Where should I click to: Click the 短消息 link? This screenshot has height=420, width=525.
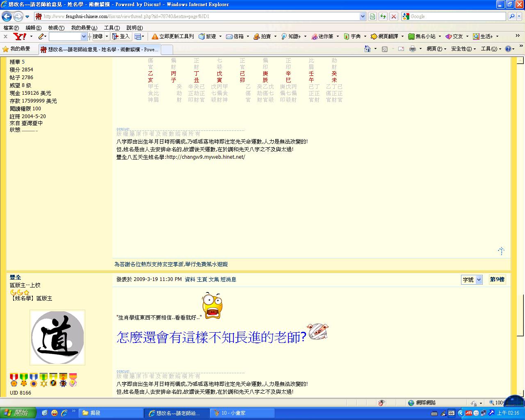[x=228, y=279]
